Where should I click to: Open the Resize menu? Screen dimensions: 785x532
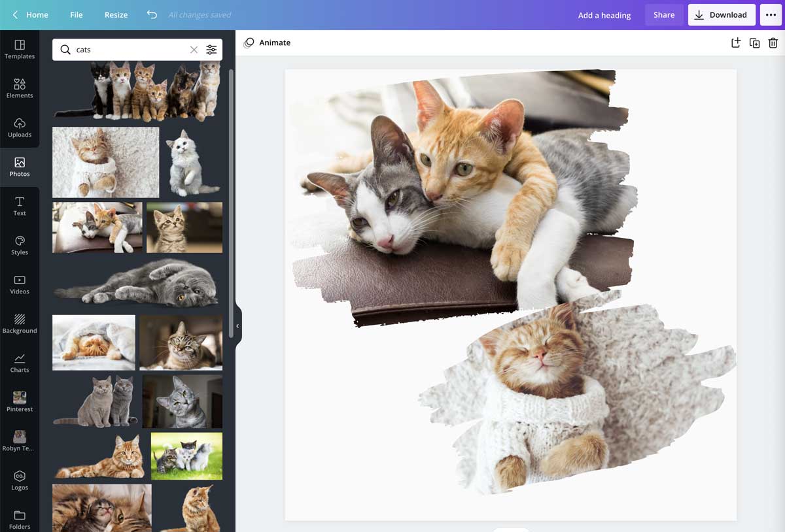coord(116,14)
